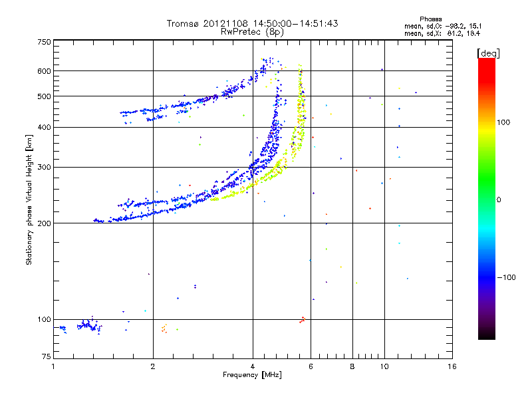Click the y-axis tick label '100'

[x=44, y=319]
